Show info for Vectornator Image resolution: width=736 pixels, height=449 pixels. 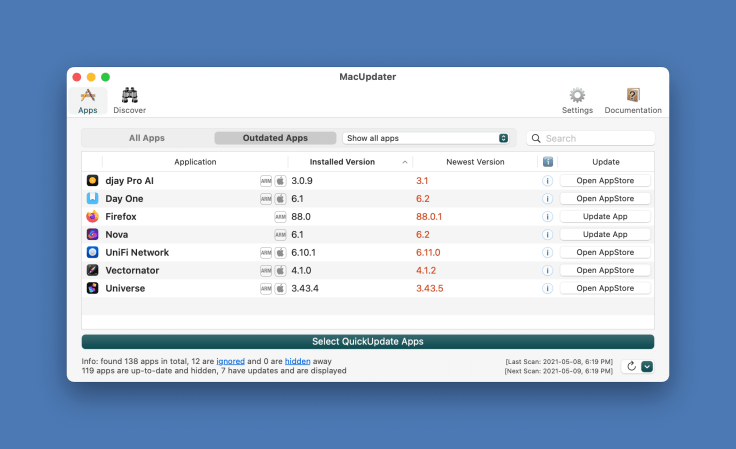547,270
